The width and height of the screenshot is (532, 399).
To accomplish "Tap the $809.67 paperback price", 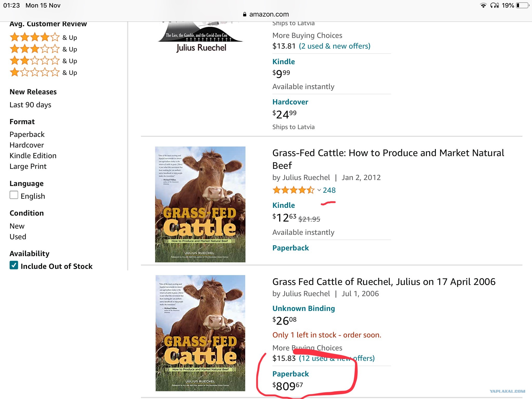I will pyautogui.click(x=288, y=386).
